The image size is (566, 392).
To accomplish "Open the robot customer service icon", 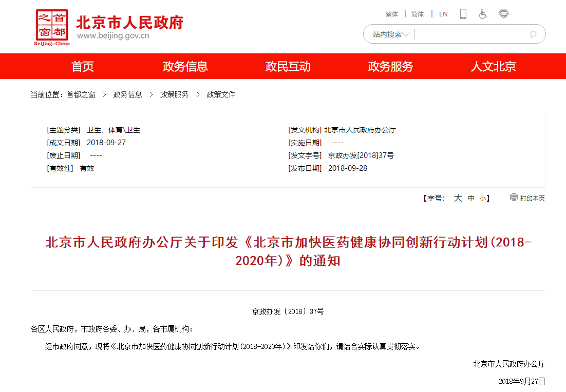I will [504, 14].
